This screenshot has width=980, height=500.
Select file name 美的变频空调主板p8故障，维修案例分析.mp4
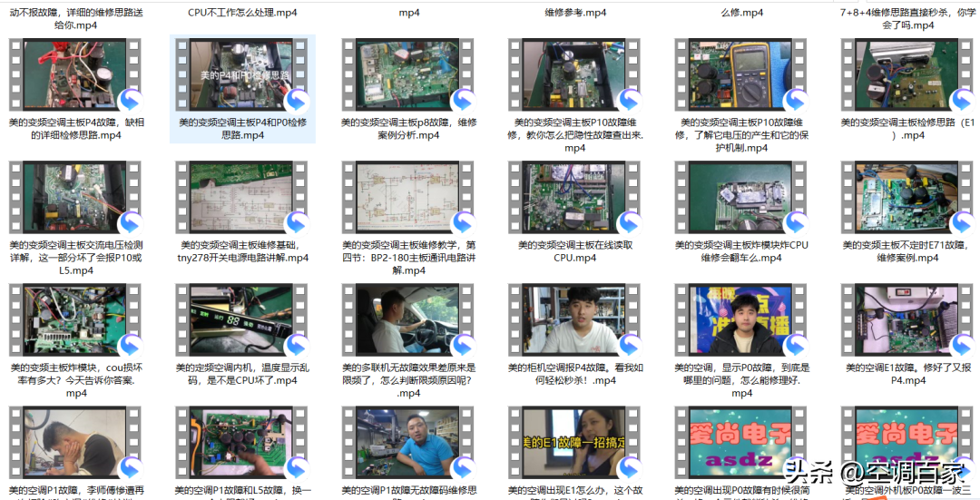click(408, 129)
